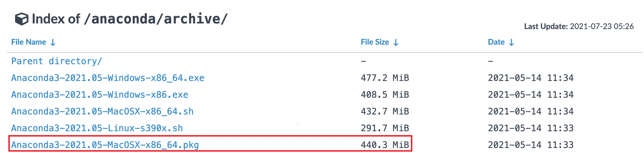Download Anaconda3-2021.05-MacOSX-x86_64.pkg
Image resolution: width=644 pixels, height=153 pixels.
[x=105, y=145]
